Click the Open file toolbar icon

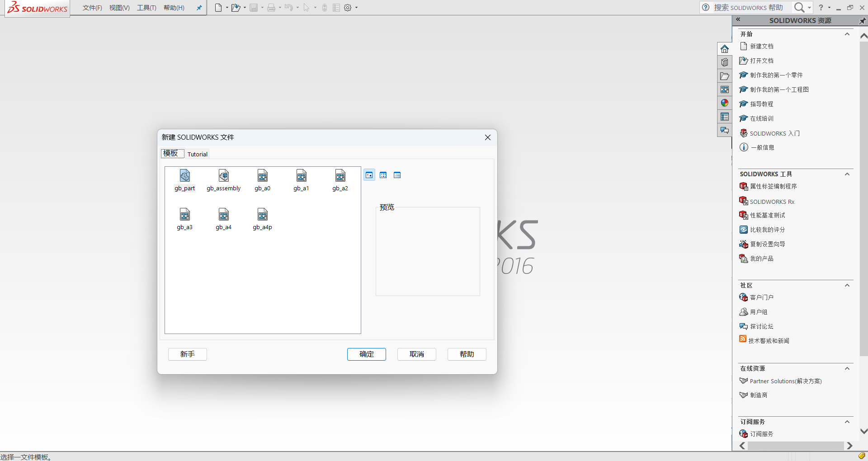coord(236,8)
